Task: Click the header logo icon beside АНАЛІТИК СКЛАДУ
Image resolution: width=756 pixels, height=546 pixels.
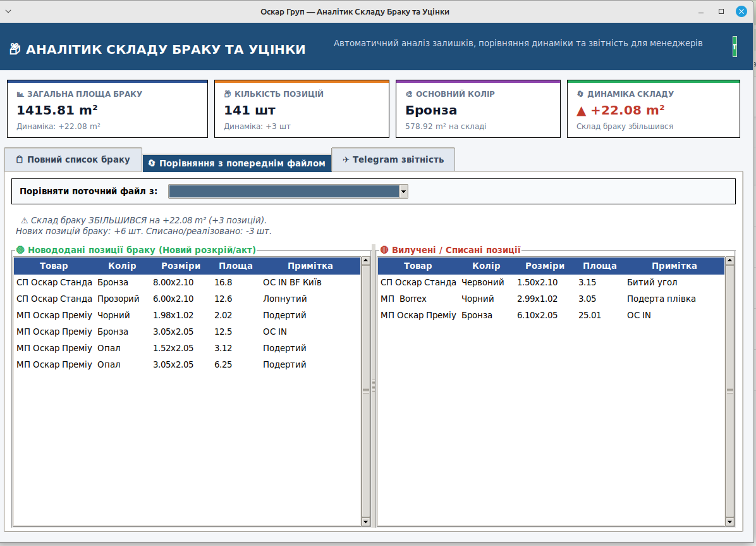Action: tap(15, 49)
